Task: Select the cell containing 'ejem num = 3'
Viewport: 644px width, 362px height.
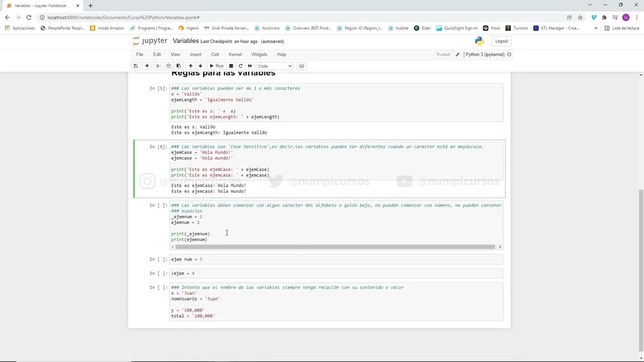Action: coord(336,259)
